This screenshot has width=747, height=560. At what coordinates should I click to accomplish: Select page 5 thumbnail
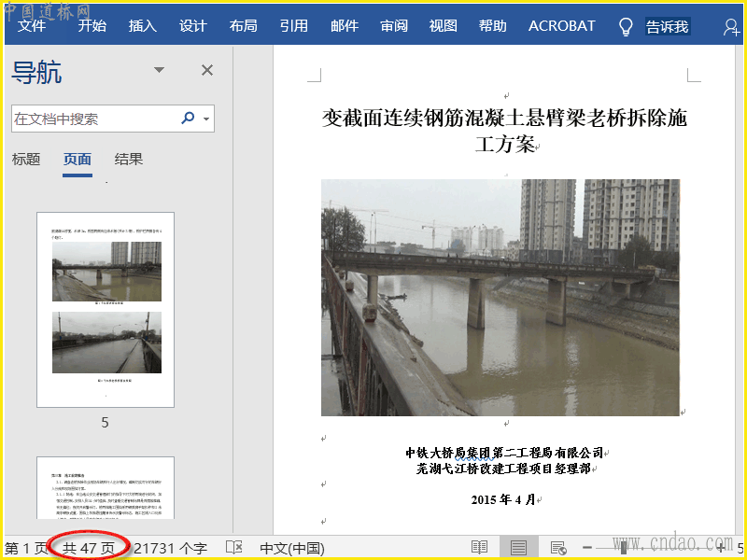point(106,310)
